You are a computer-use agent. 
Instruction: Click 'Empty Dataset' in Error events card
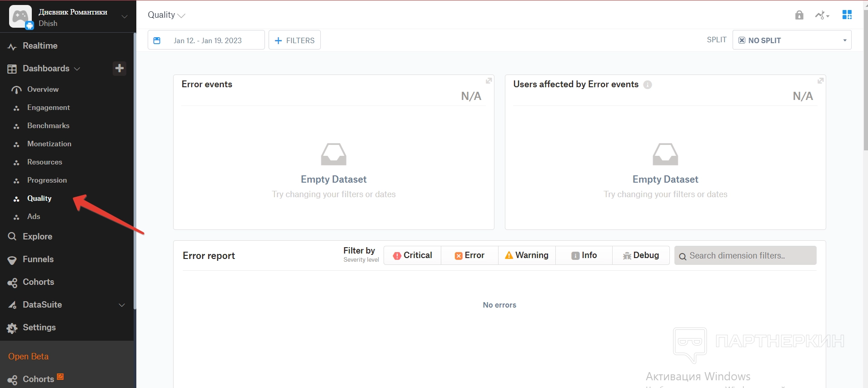click(334, 179)
